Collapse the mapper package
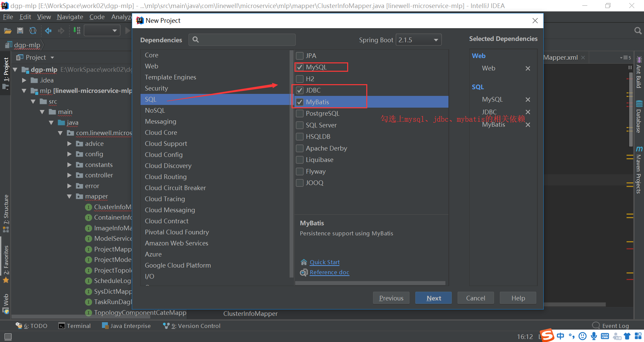 (x=69, y=196)
